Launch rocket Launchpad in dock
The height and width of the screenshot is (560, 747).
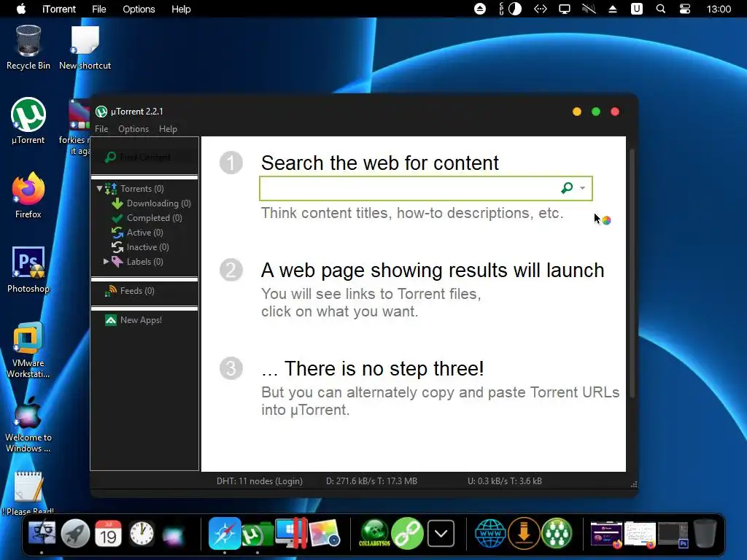click(75, 533)
